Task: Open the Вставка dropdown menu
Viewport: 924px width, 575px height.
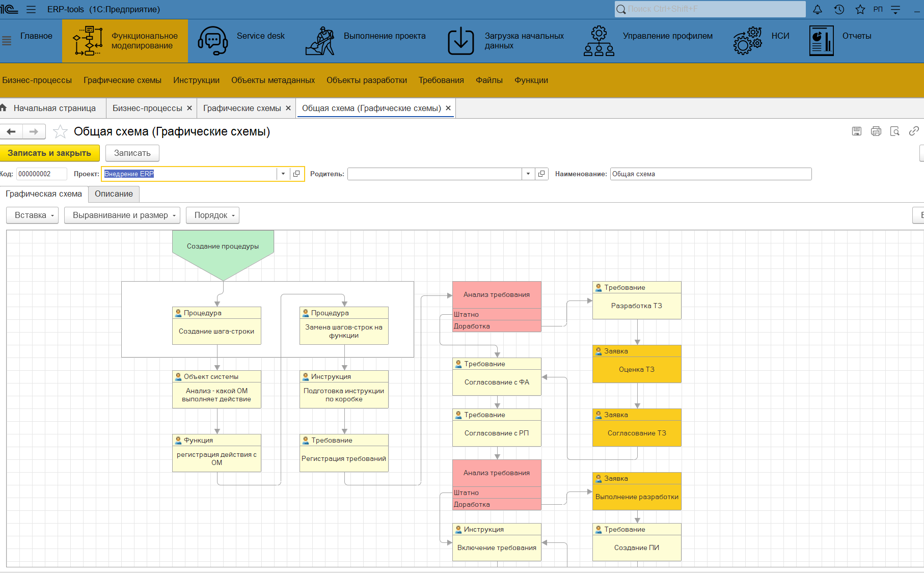Action: click(x=32, y=215)
